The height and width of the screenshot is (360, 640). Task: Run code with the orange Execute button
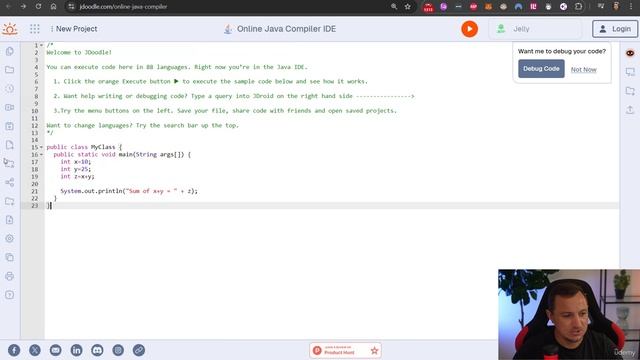[469, 29]
